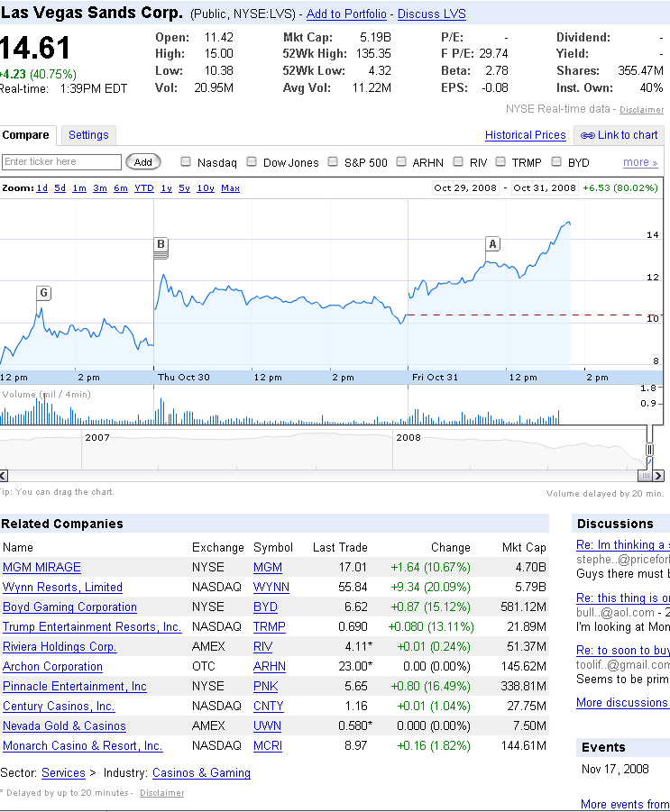Viewport: 670px width, 812px height.
Task: Open Casinos & Gaming industry link
Action: click(x=202, y=773)
